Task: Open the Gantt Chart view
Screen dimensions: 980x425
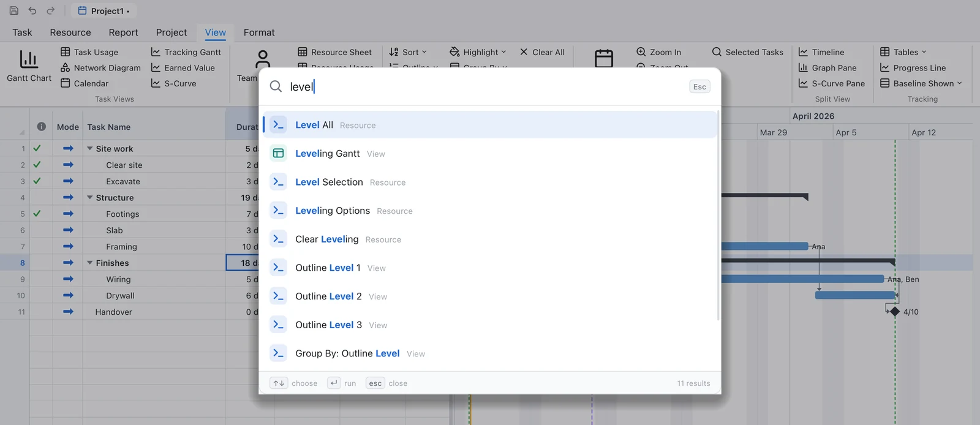Action: [x=29, y=66]
